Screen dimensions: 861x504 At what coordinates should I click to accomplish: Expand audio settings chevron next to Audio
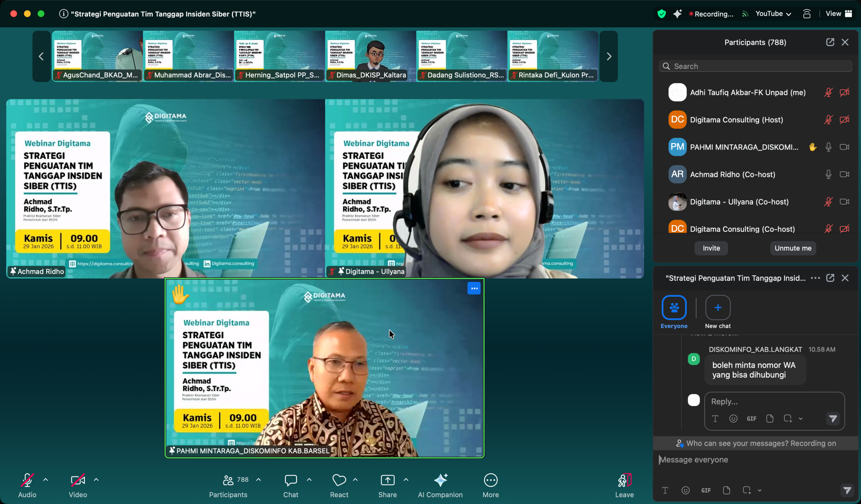point(45,480)
